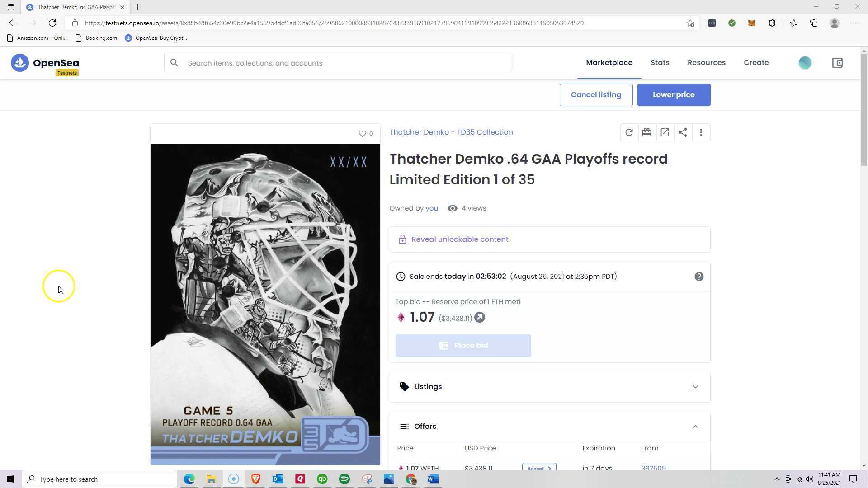Screen dimensions: 868x488
Task: Open the Stats menu
Action: point(660,63)
